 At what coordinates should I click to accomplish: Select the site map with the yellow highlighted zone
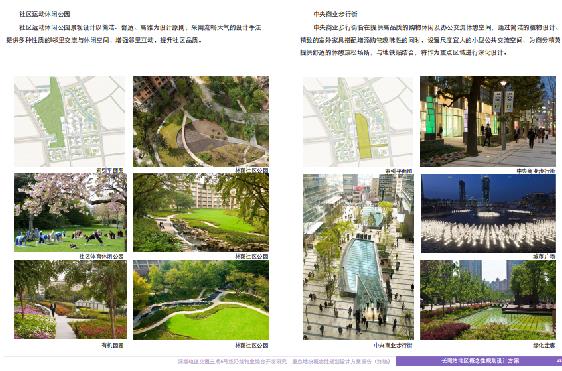[358, 122]
